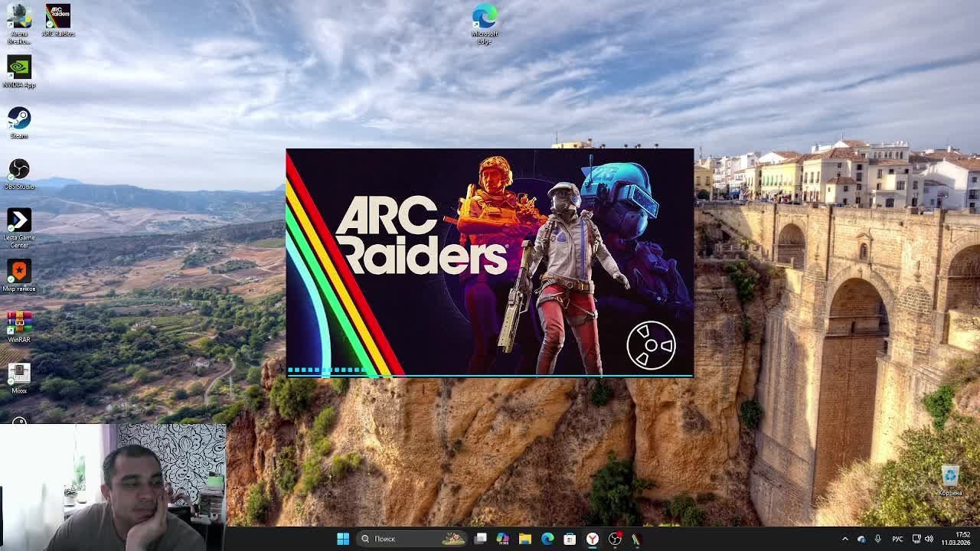Click the Поиск taskbar search box
The image size is (980, 551).
[x=413, y=539]
